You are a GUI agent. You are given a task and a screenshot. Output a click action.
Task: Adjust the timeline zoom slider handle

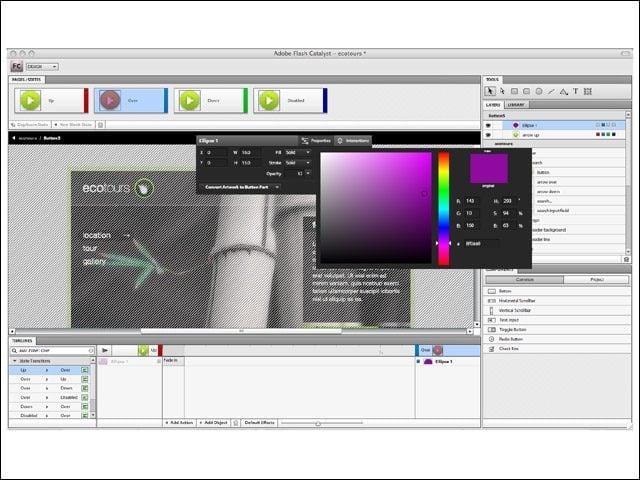click(318, 423)
